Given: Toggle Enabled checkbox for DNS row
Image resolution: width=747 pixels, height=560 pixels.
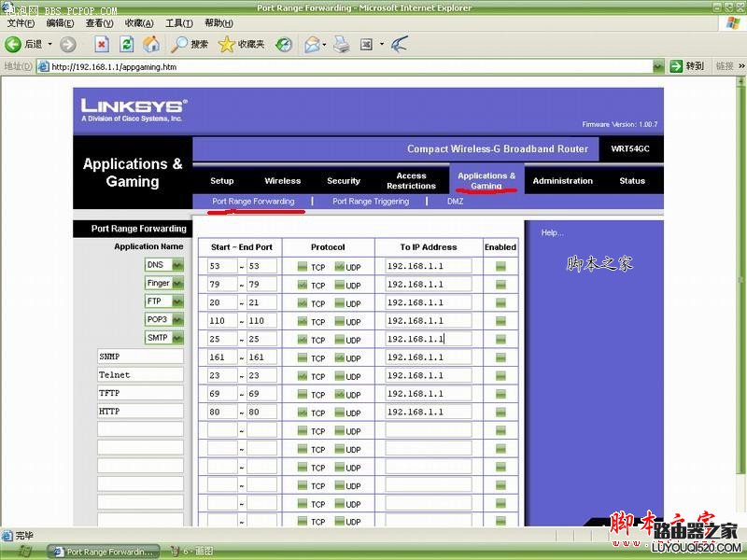Looking at the screenshot, I should pyautogui.click(x=500, y=267).
